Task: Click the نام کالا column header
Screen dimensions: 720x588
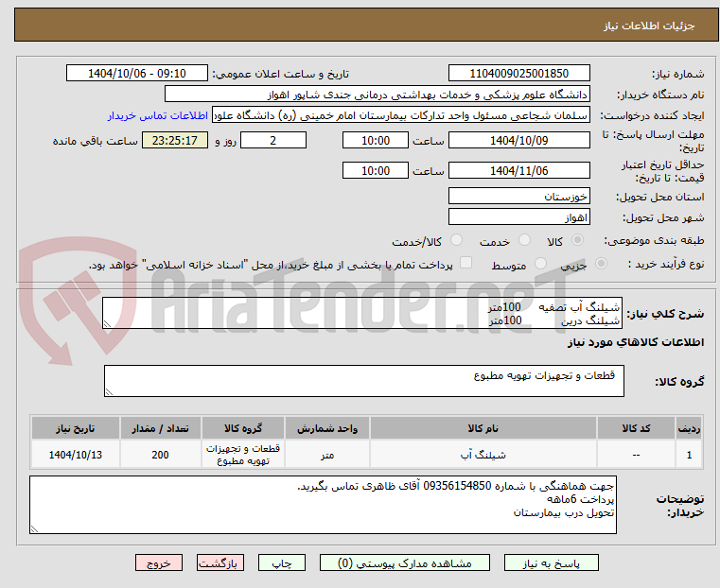Action: [483, 428]
